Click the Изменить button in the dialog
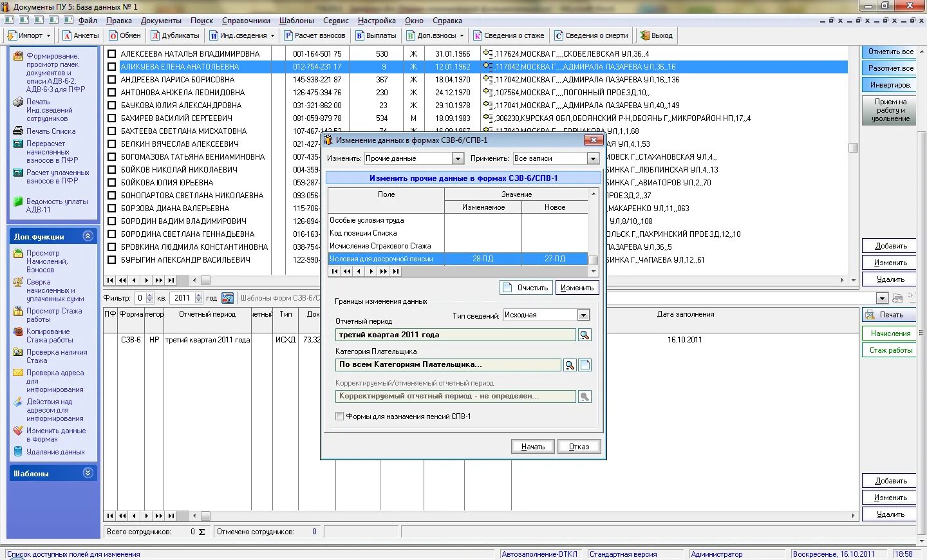This screenshot has width=927, height=560. pyautogui.click(x=577, y=288)
